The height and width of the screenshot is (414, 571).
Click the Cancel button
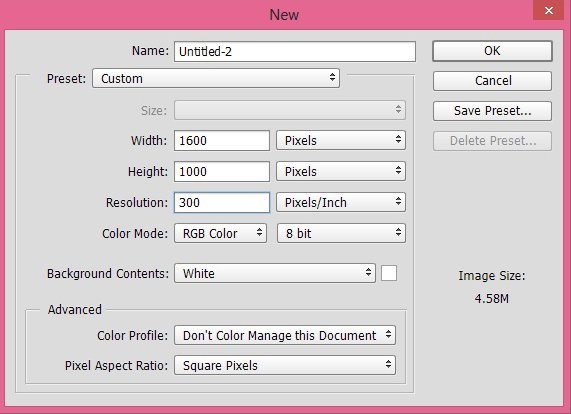click(492, 80)
